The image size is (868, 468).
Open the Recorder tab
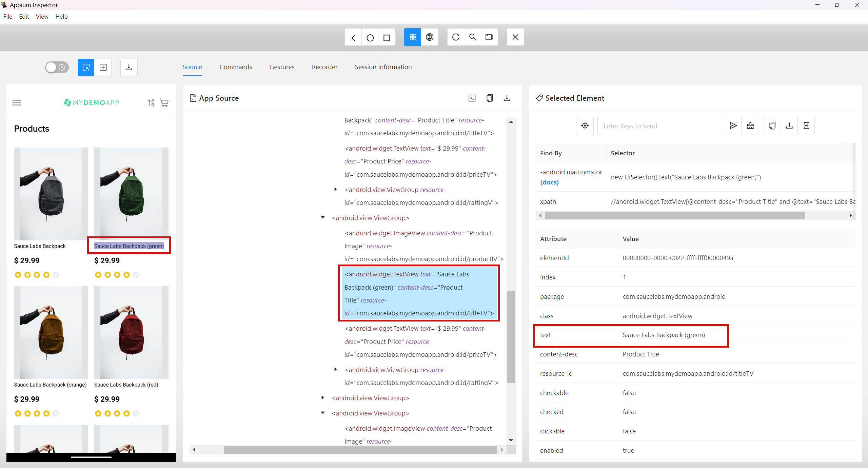pos(324,67)
